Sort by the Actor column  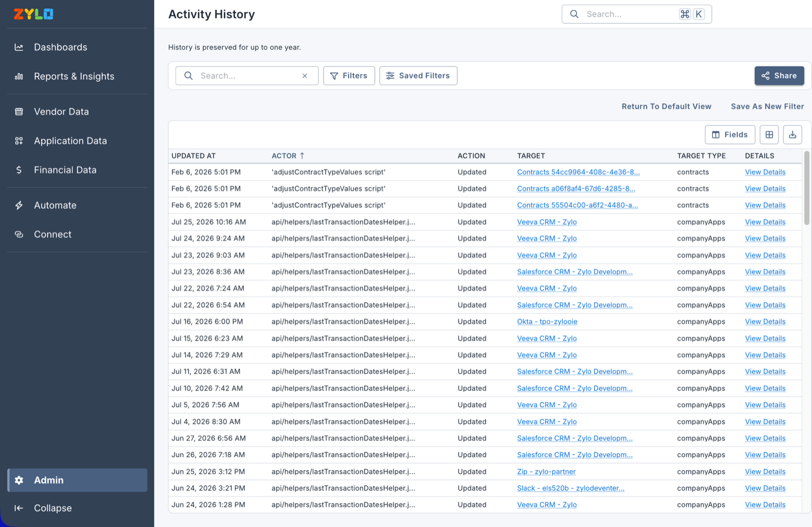288,156
